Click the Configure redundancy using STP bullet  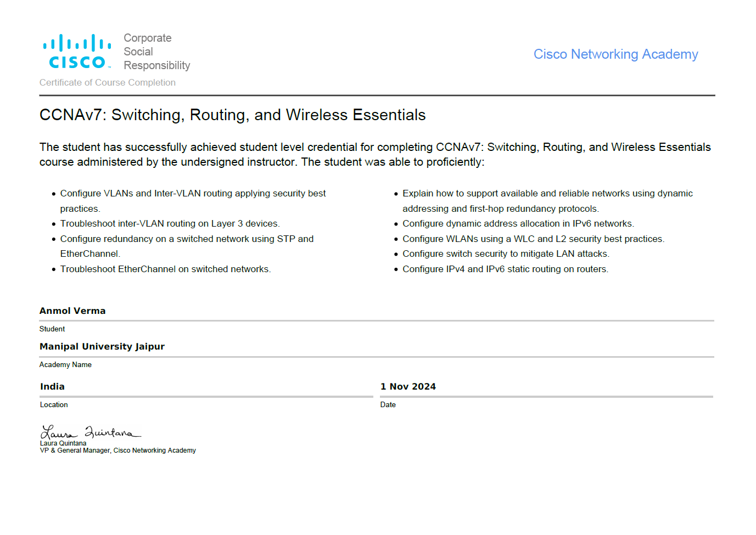187,239
